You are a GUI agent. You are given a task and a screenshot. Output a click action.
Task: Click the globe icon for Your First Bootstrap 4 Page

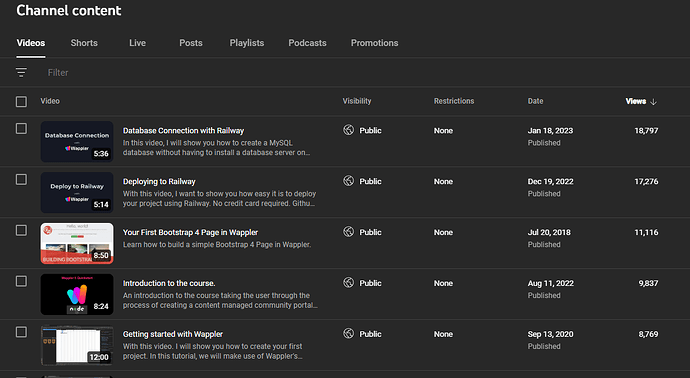[349, 231]
